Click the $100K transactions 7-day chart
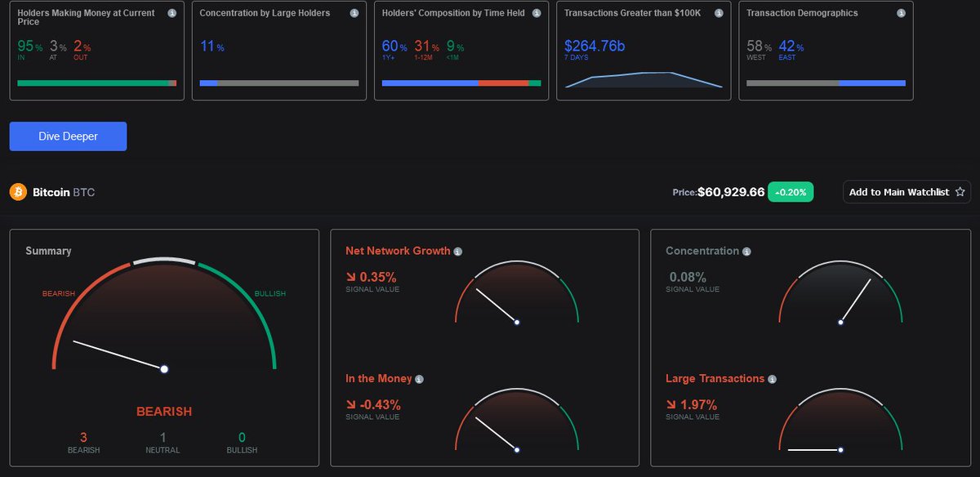Screen dimensions: 980x477 644,79
